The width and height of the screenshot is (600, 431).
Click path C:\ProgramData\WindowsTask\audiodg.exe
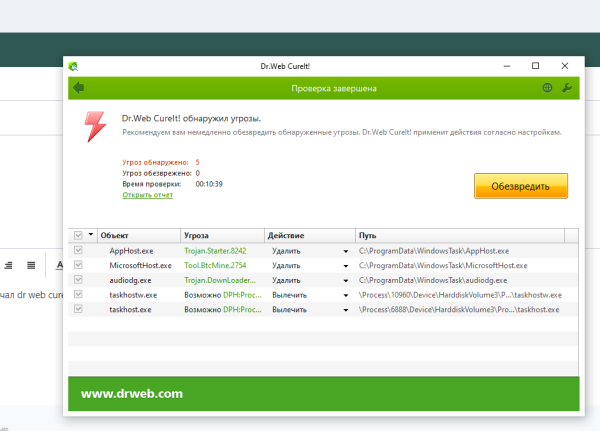[433, 280]
